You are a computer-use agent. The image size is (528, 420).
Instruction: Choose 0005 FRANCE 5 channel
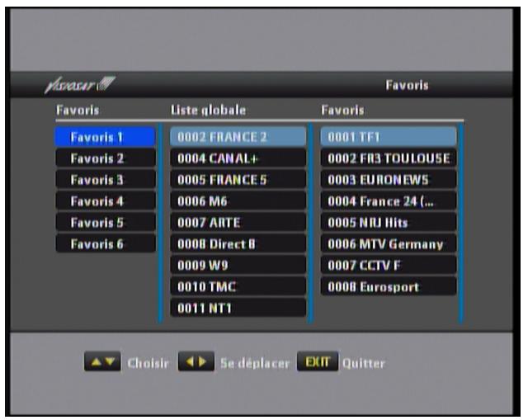(x=238, y=180)
